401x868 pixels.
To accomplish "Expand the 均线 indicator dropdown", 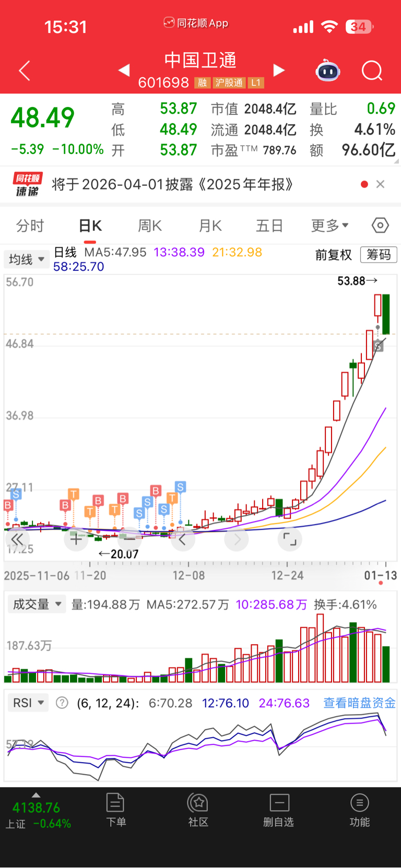I will coord(27,259).
